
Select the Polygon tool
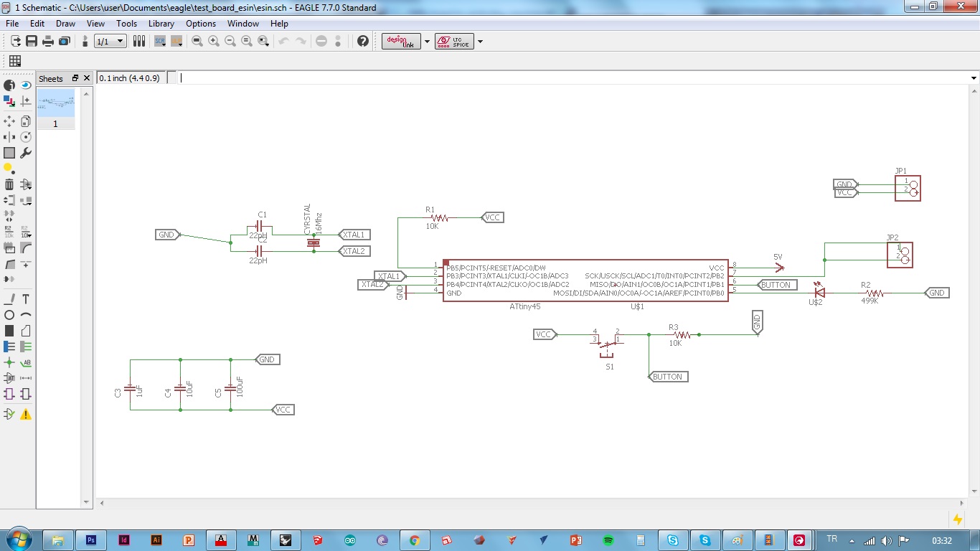tap(26, 331)
